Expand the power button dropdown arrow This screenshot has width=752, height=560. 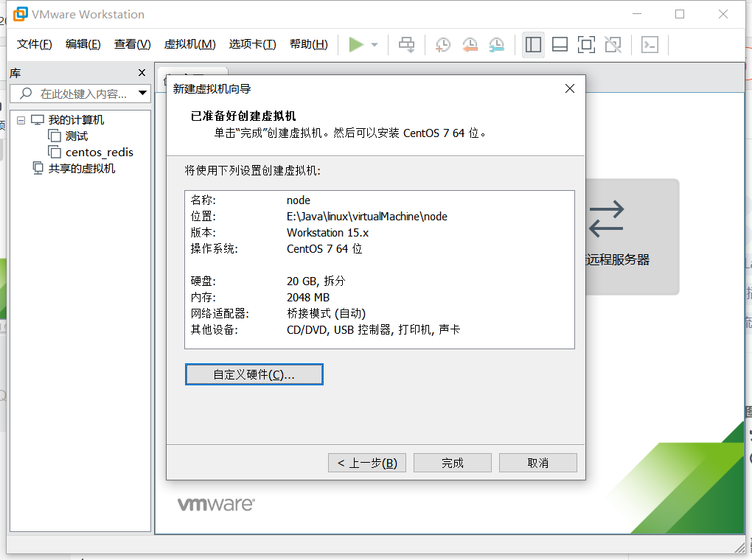pyautogui.click(x=373, y=45)
